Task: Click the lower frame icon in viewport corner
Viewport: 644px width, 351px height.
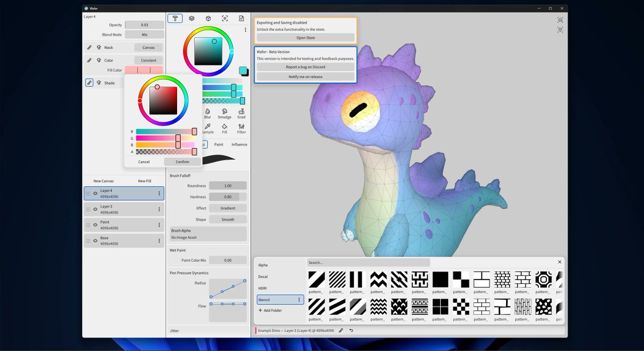Action: (560, 30)
